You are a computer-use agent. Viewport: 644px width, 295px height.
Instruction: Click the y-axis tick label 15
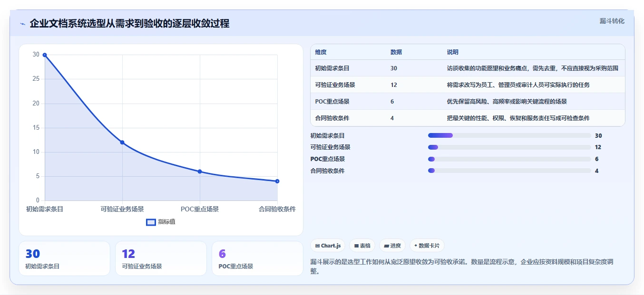pyautogui.click(x=36, y=128)
